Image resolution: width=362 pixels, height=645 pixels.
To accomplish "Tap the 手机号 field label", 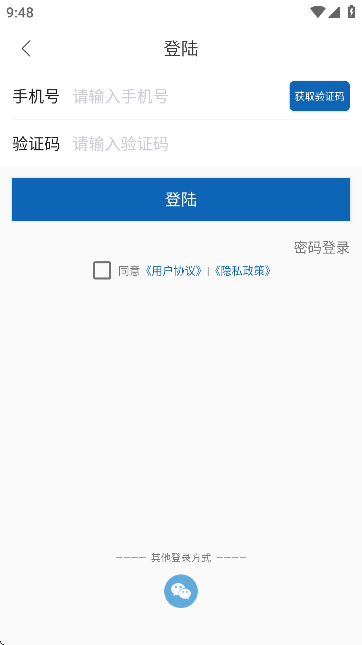I will click(36, 97).
